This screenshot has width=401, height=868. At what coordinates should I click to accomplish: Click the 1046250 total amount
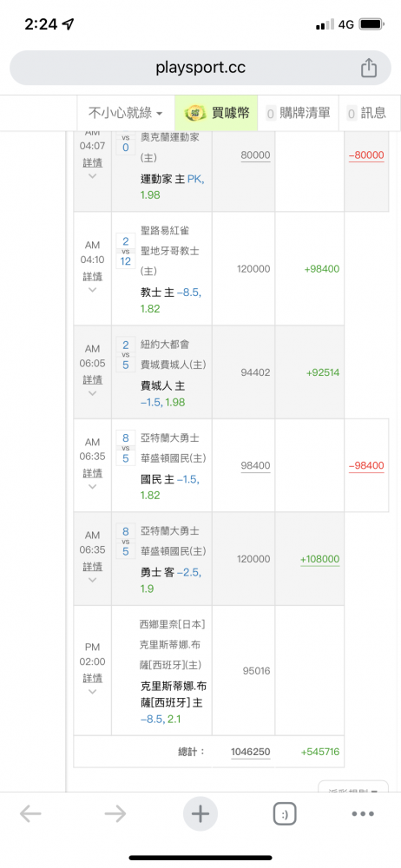click(x=250, y=752)
